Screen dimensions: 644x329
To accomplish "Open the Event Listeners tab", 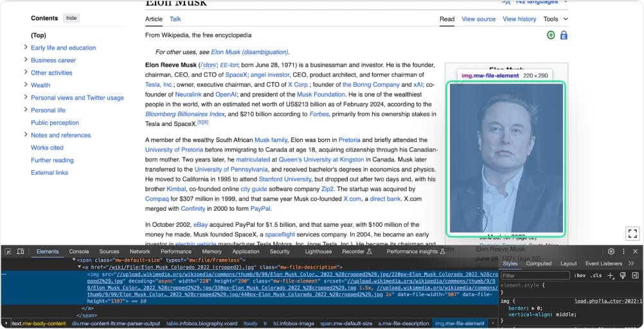I will coord(604,263).
